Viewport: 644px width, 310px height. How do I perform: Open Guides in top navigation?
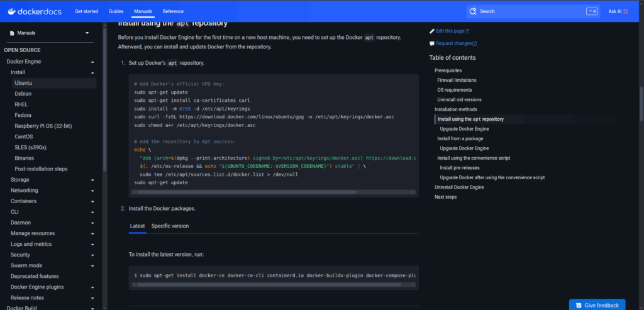[x=116, y=11]
